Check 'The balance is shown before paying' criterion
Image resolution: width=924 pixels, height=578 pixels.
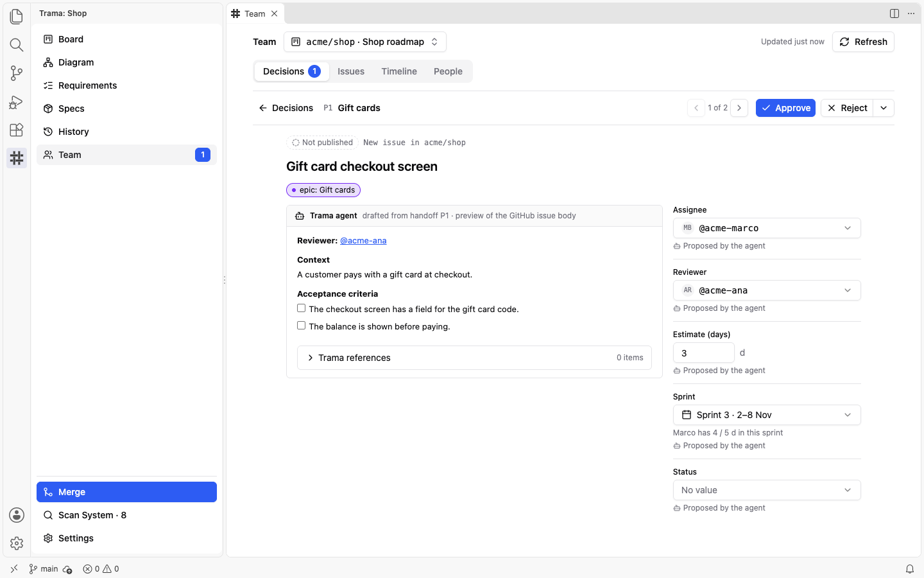point(301,326)
